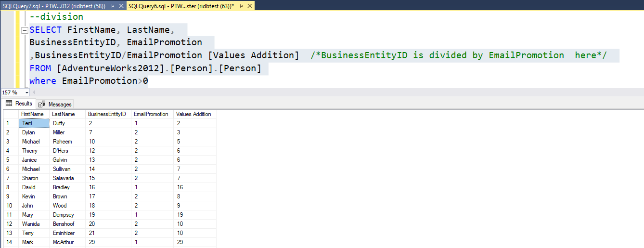Click the where keyword in the query
Screen dimensions: 644x248
point(43,81)
